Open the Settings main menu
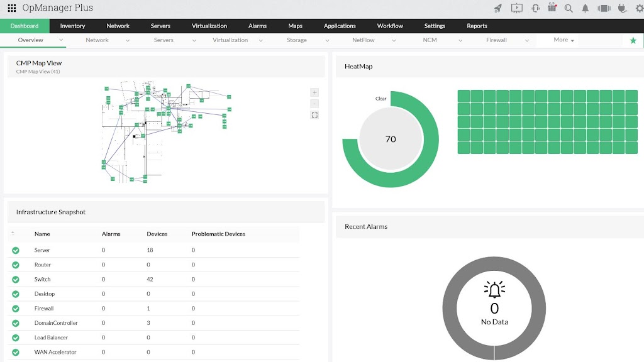 (x=435, y=26)
